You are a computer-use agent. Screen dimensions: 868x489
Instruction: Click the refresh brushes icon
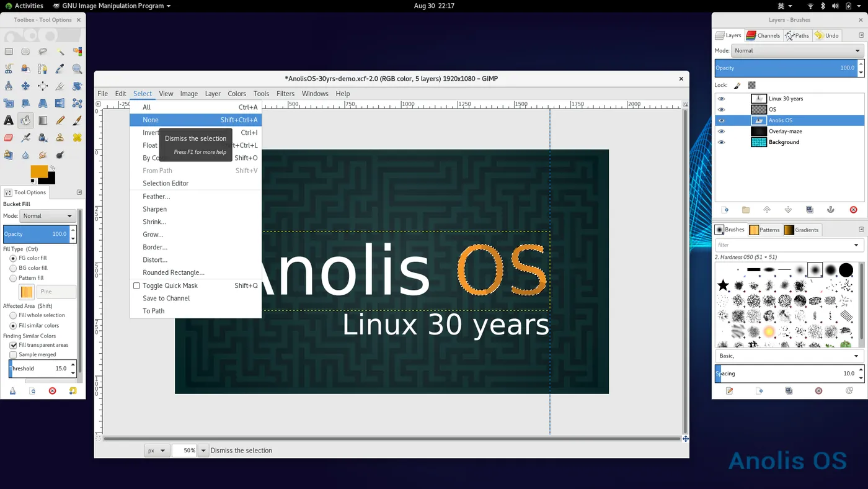849,391
